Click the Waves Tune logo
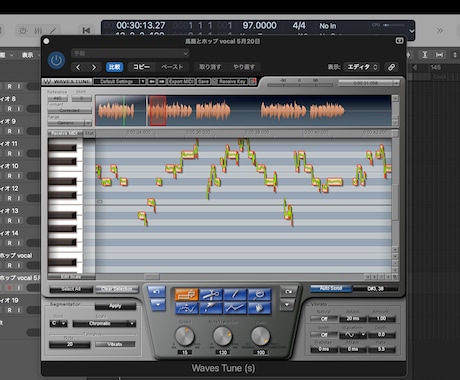 tap(67, 81)
